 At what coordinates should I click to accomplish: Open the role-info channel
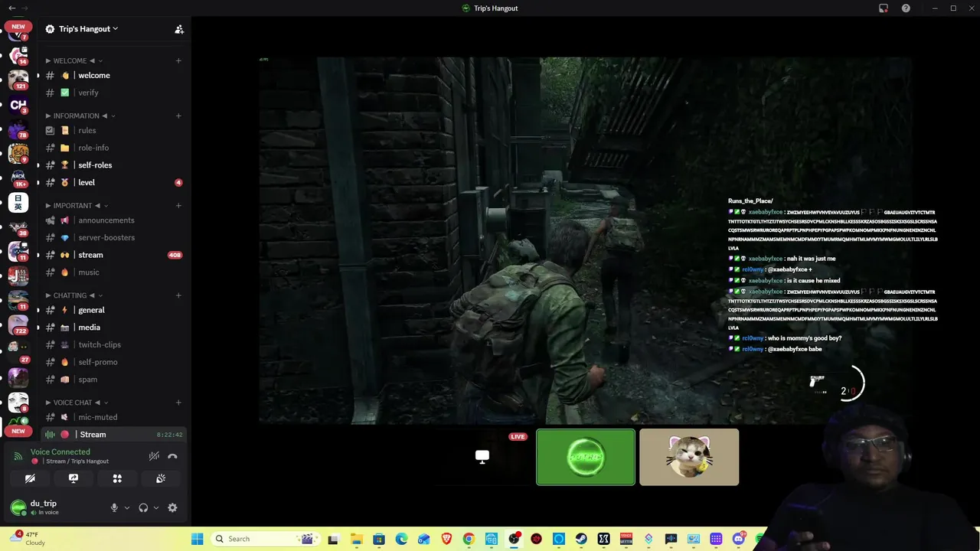point(114,148)
